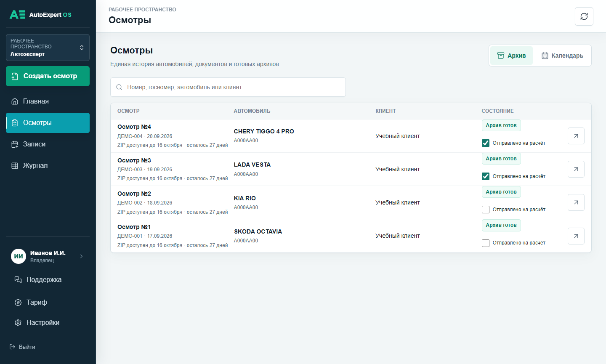Image resolution: width=606 pixels, height=364 pixels.
Task: Click the СОСТОЯНИЕ column header
Action: pos(497,111)
